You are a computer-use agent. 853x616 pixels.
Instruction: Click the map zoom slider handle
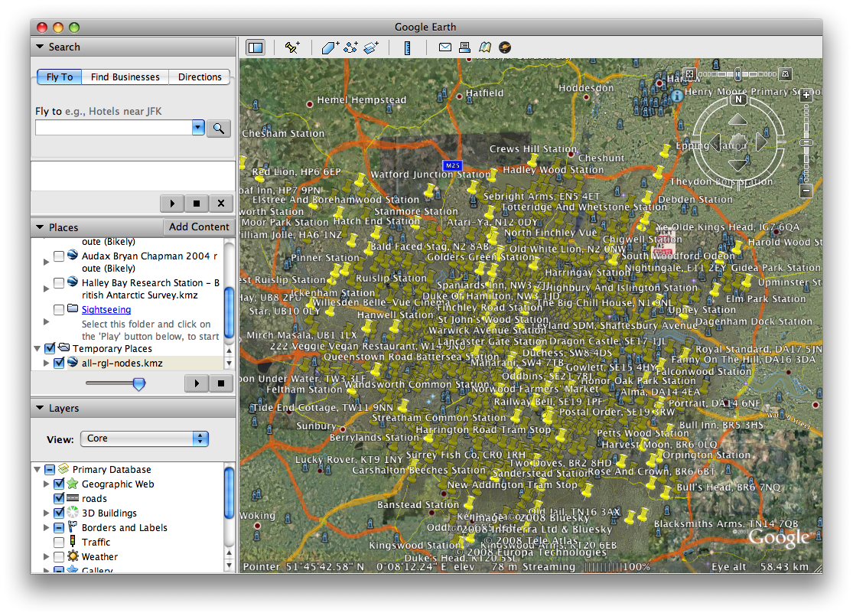coord(806,142)
